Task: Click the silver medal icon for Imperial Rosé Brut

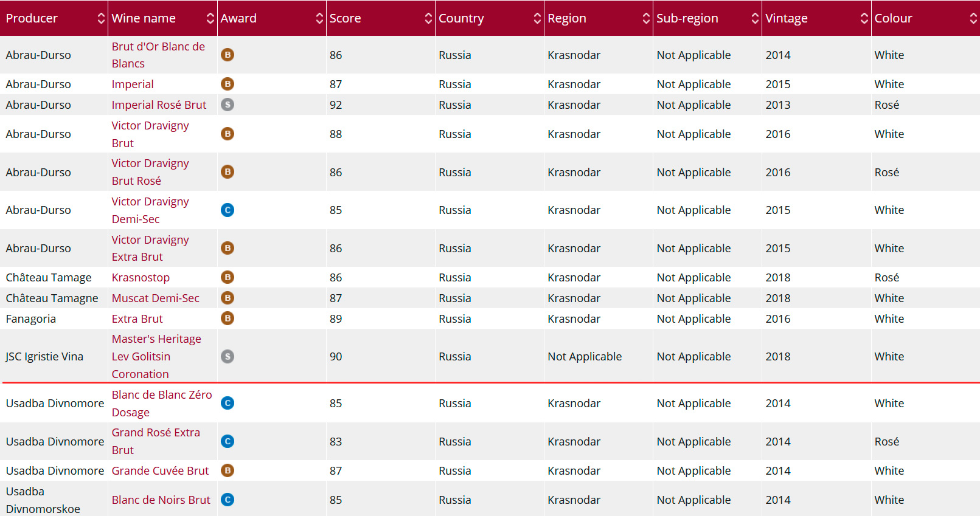Action: click(x=228, y=105)
